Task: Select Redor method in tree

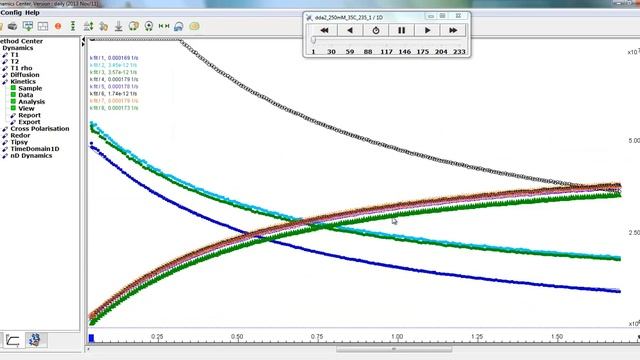Action: click(20, 136)
